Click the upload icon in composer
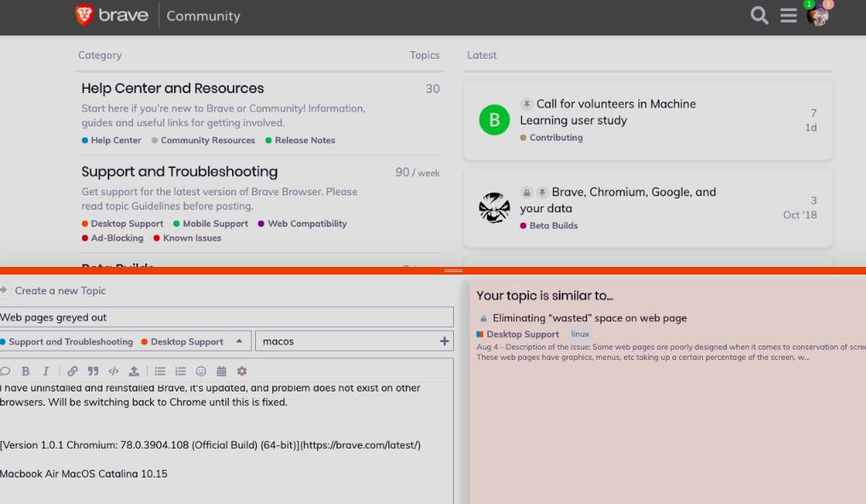Viewport: 866px width, 504px height. (134, 371)
